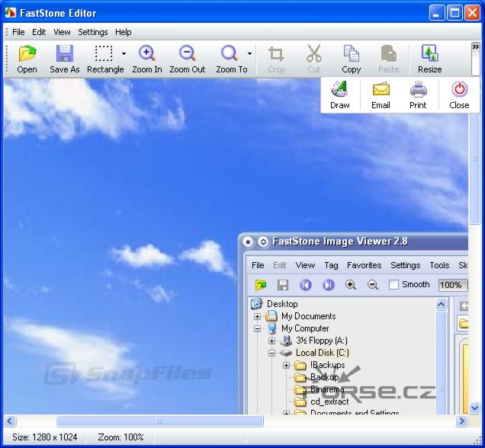Click open folder icon in Image Viewer toolbar

(261, 284)
